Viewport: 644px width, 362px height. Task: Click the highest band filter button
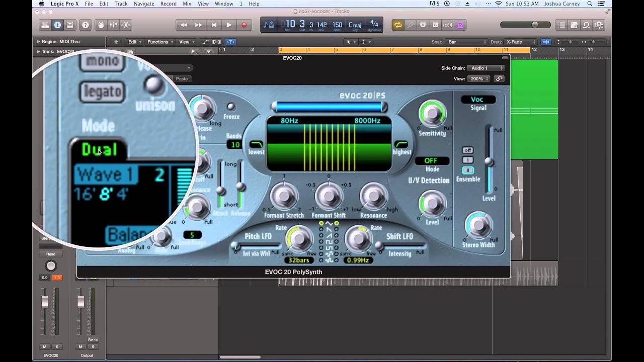[401, 144]
